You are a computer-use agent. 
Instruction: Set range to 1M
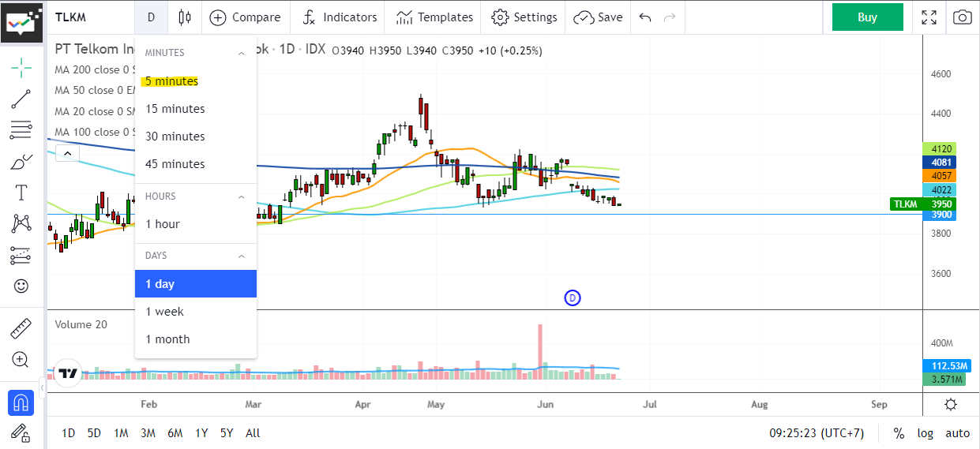(121, 433)
